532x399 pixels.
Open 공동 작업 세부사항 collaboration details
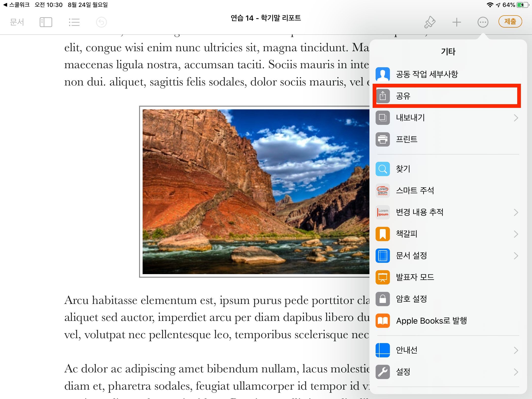point(427,74)
